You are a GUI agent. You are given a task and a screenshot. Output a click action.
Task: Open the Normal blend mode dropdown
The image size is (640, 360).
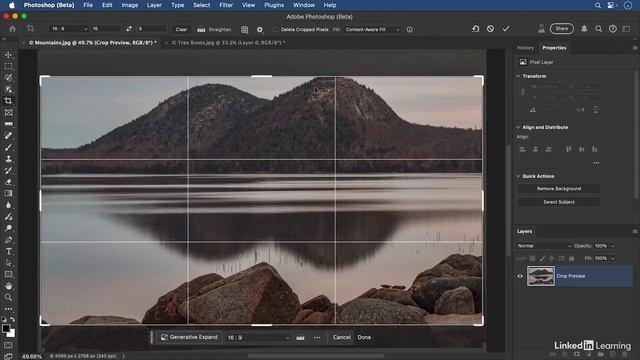tap(543, 246)
